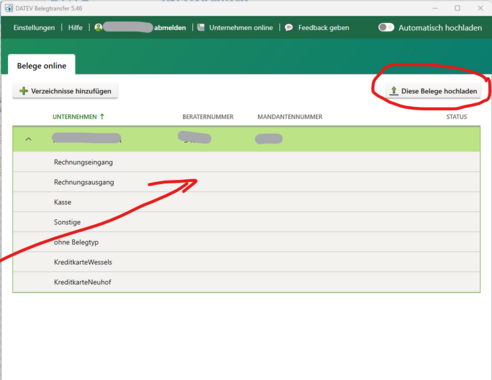Click the user profile avatar icon
492x380 pixels.
coord(98,27)
